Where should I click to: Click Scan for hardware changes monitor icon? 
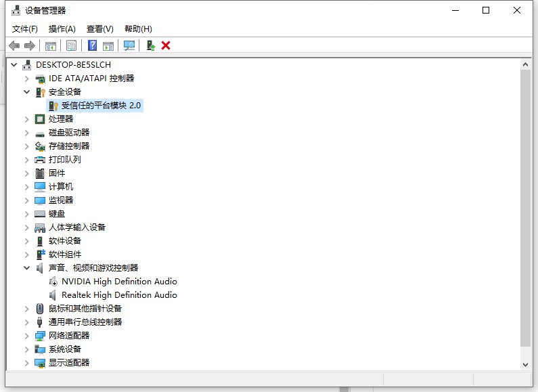point(129,45)
